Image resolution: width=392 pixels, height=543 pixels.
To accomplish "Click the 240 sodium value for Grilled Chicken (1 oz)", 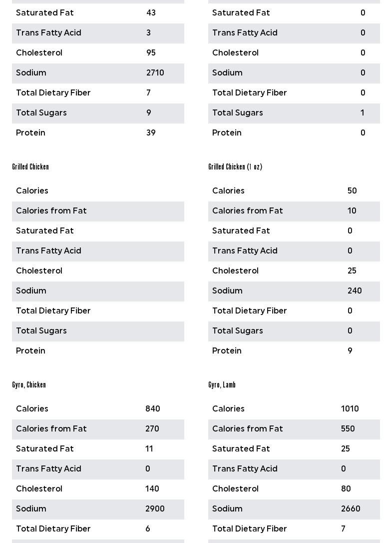I will point(355,291).
